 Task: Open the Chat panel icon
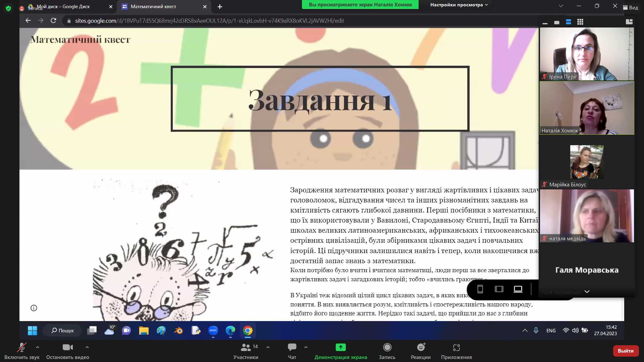click(292, 347)
